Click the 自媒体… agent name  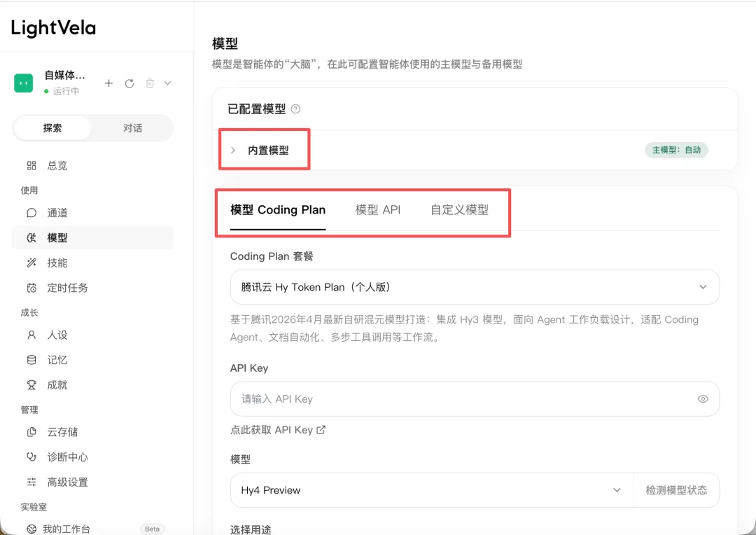[x=64, y=75]
